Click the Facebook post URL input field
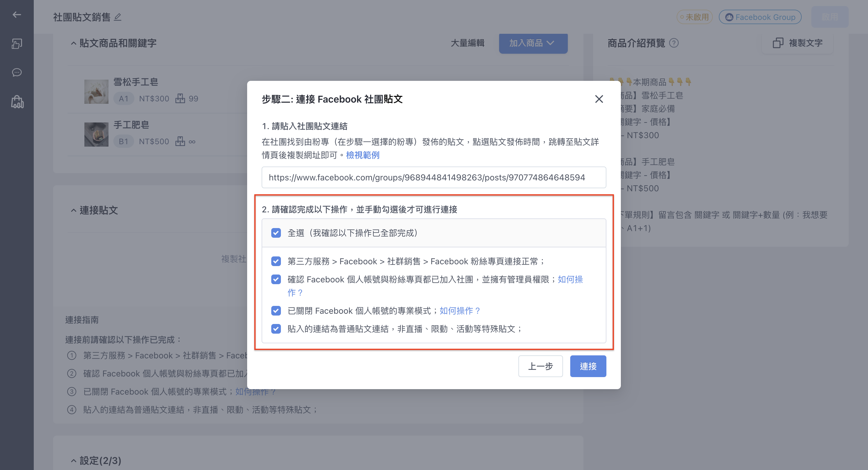868x470 pixels. pos(434,177)
